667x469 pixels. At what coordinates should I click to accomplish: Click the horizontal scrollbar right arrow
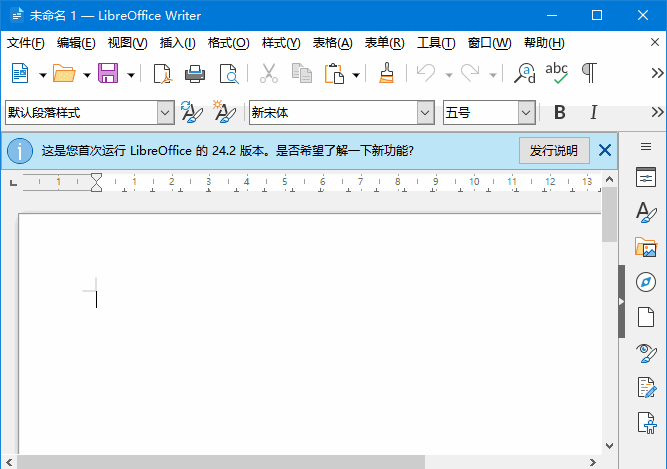593,462
